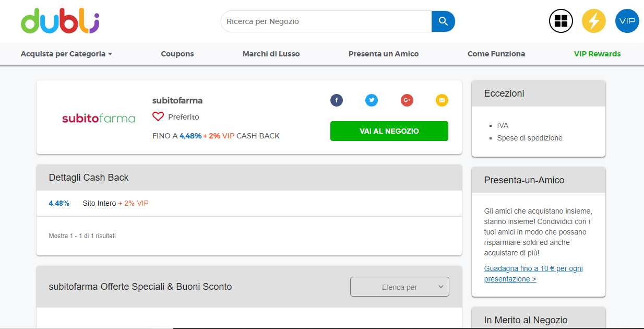Open the Elenca per dropdown
The height and width of the screenshot is (329, 644).
click(400, 287)
